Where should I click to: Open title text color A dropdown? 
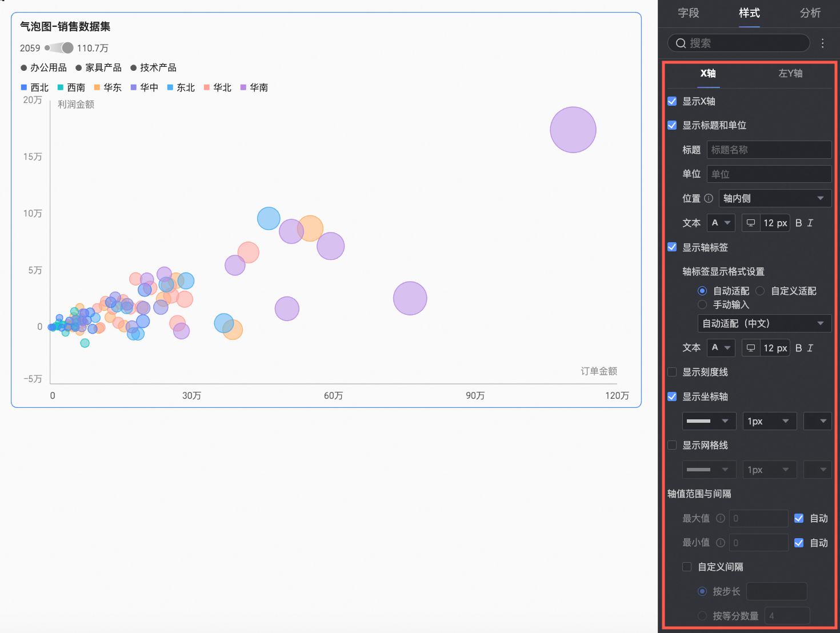pos(721,223)
